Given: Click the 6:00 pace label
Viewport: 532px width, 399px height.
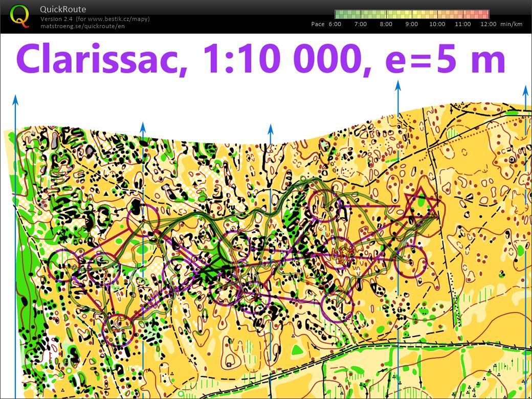Looking at the screenshot, I should (x=335, y=24).
